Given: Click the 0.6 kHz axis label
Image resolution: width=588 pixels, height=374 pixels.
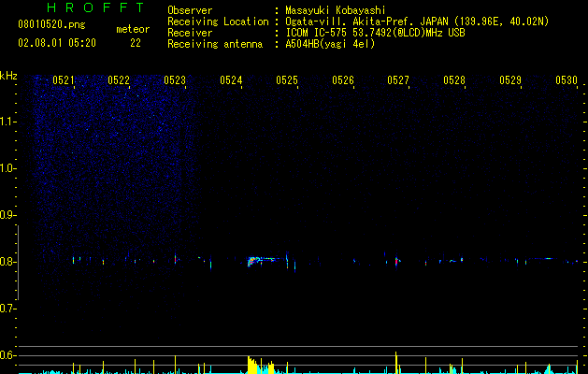Looking at the screenshot, I should coord(7,355).
